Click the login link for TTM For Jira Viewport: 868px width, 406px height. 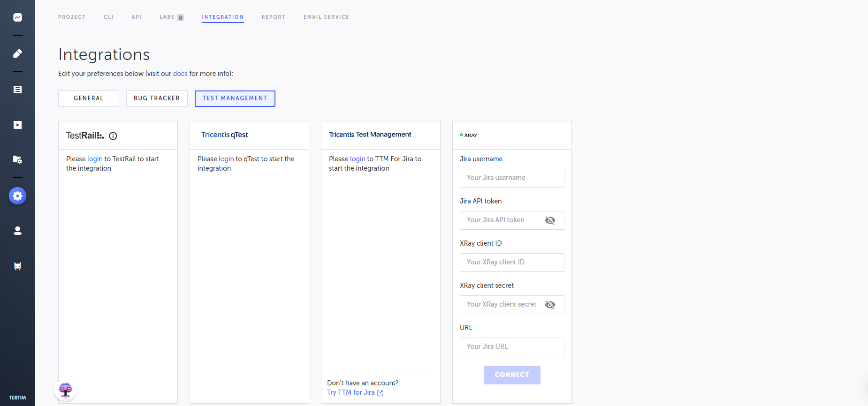point(358,159)
